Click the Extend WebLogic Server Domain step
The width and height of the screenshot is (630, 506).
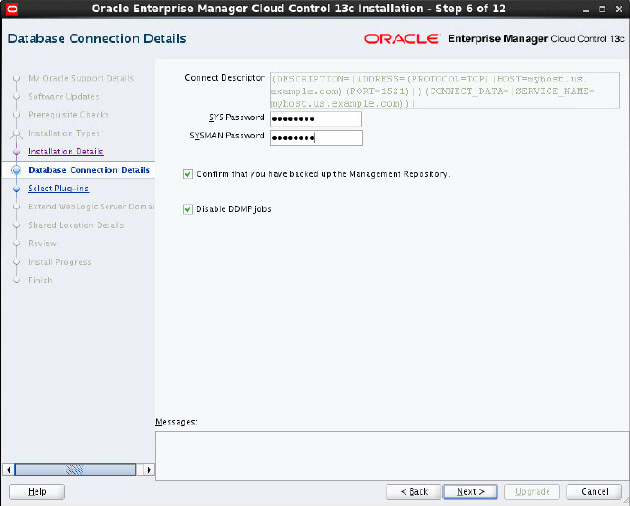point(91,207)
